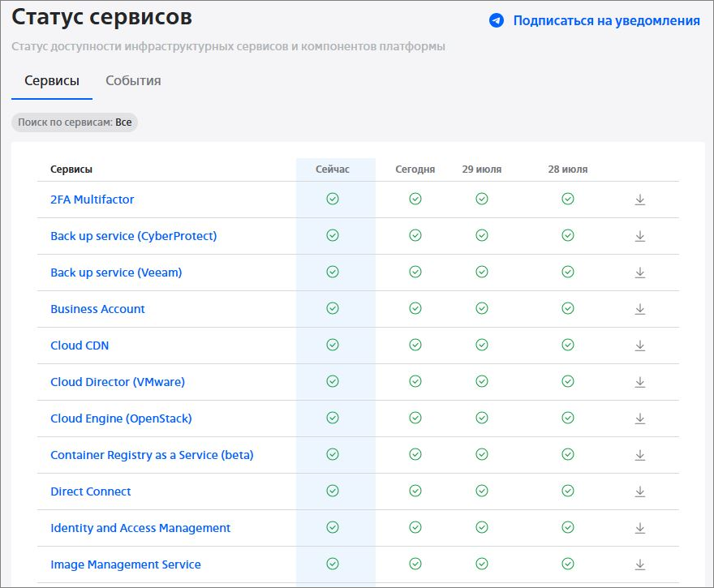Open the 2FA Multifactor service page
The image size is (714, 588).
coord(92,200)
